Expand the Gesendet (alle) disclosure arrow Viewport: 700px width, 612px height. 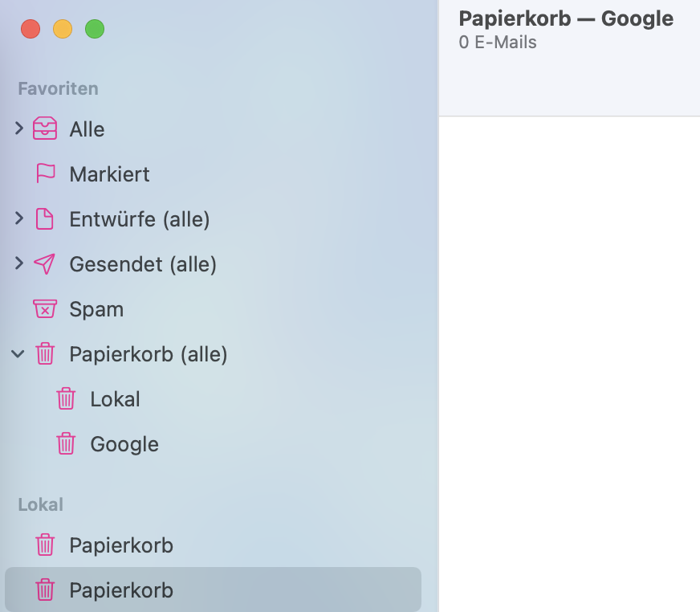[19, 263]
